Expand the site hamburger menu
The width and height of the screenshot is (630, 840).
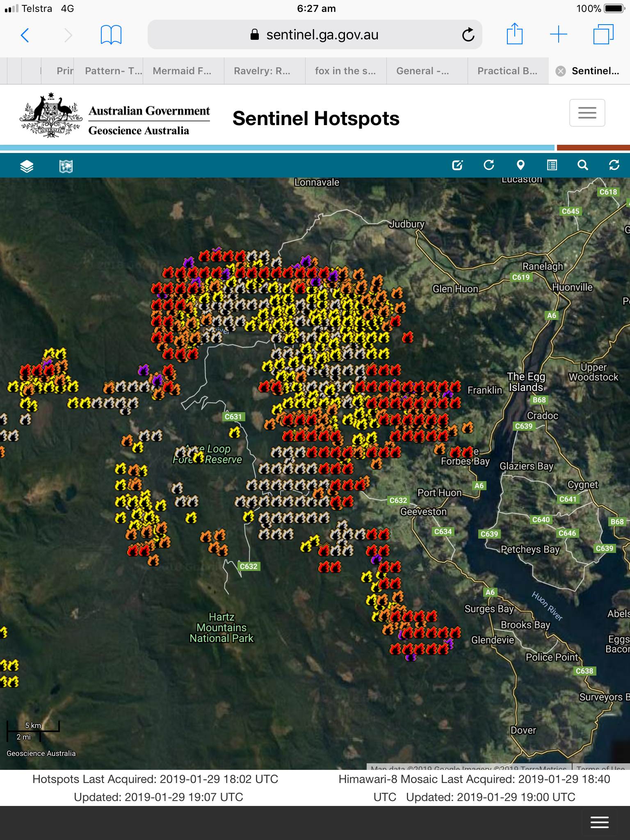tap(587, 113)
